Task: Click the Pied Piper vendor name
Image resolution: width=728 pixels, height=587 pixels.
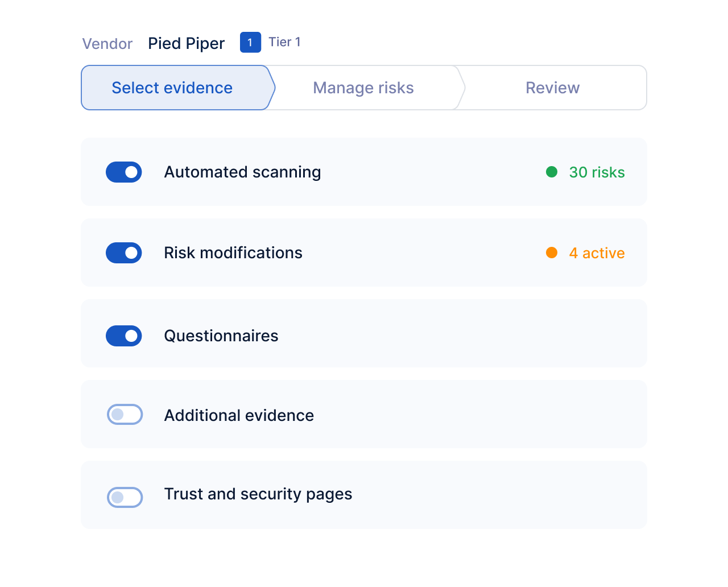Action: (186, 43)
